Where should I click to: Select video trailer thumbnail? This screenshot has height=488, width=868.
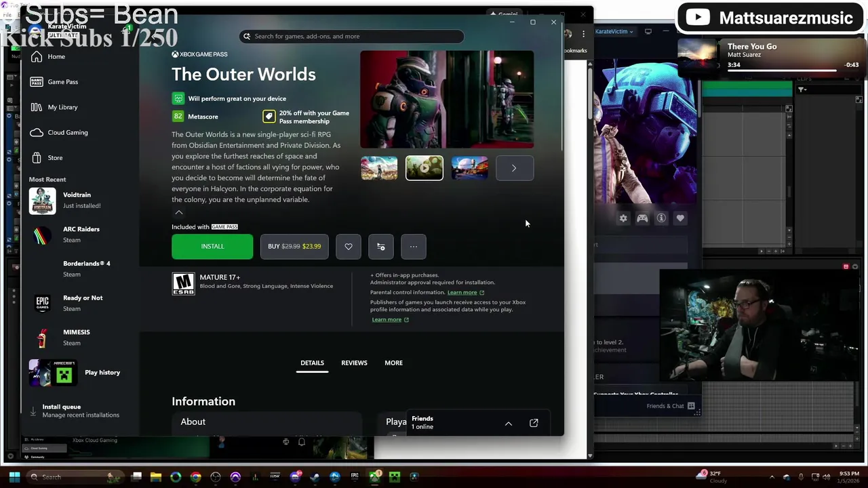[x=425, y=168]
